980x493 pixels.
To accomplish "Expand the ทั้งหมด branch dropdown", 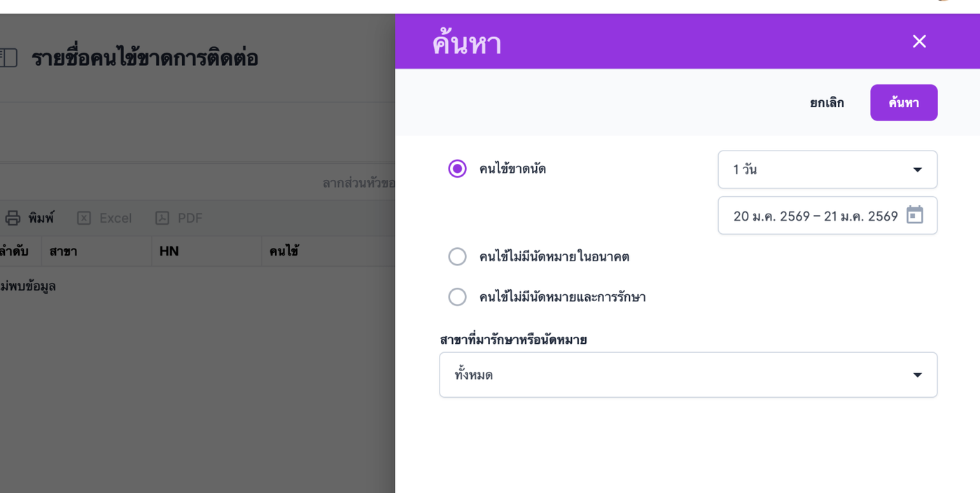I will (x=687, y=375).
